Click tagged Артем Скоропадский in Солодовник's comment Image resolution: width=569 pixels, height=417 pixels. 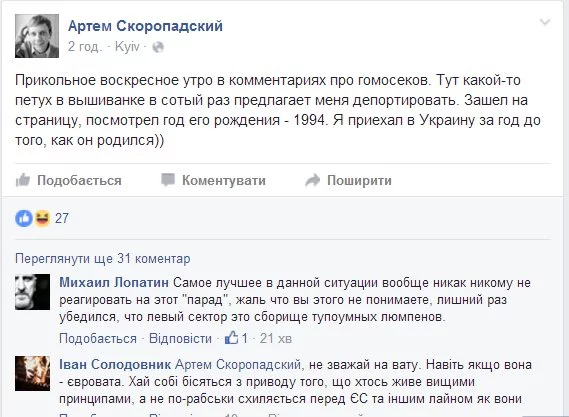coord(238,364)
